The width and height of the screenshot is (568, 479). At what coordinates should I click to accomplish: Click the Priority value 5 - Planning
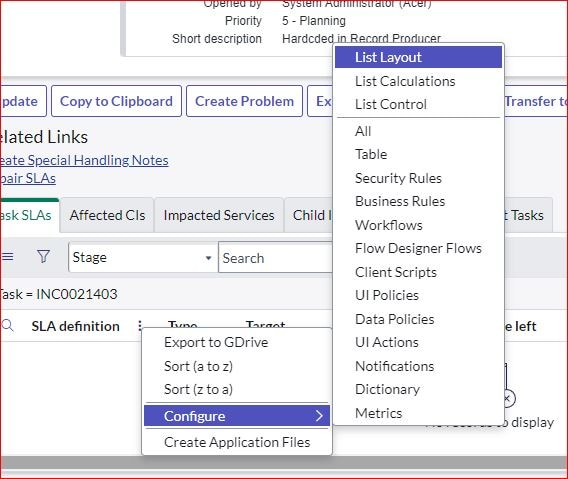(x=314, y=21)
